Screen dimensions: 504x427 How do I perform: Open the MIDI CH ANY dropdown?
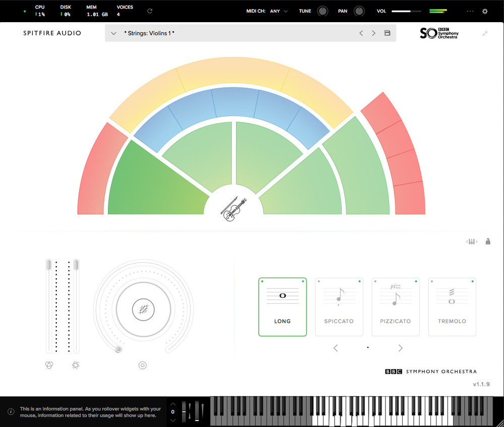point(279,11)
